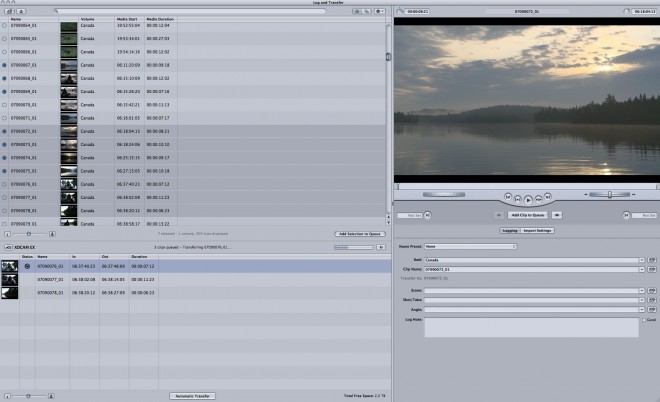The image size is (660, 402).
Task: Adjust the thumbnail size slider under clip list
Action: 28,233
